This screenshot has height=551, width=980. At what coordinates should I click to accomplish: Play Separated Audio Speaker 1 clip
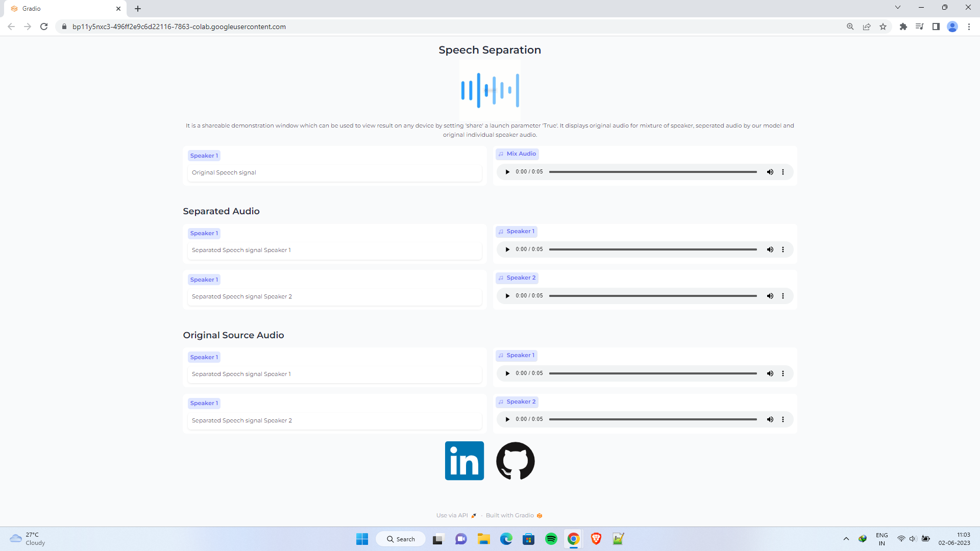pyautogui.click(x=507, y=249)
